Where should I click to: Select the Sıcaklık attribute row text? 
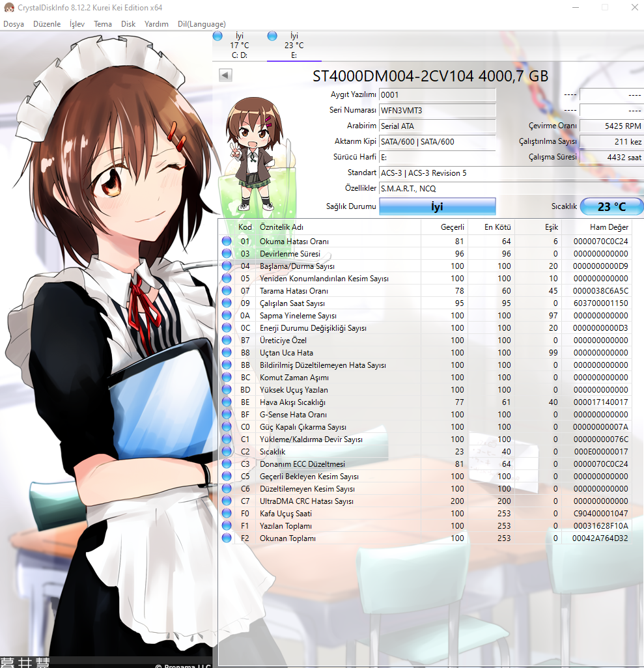(x=272, y=452)
